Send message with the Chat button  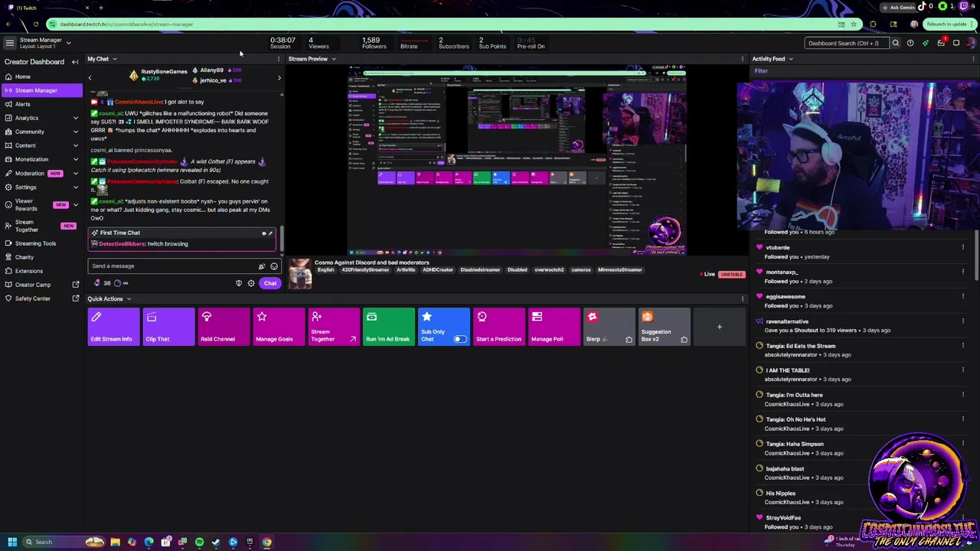point(270,283)
